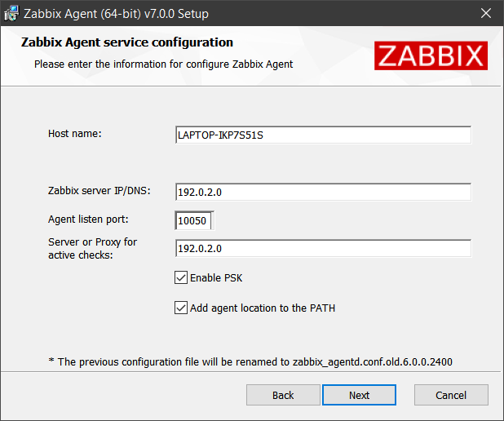Screen dimensions: 504x421
Task: Click the installer icon in the title bar
Action: click(11, 14)
